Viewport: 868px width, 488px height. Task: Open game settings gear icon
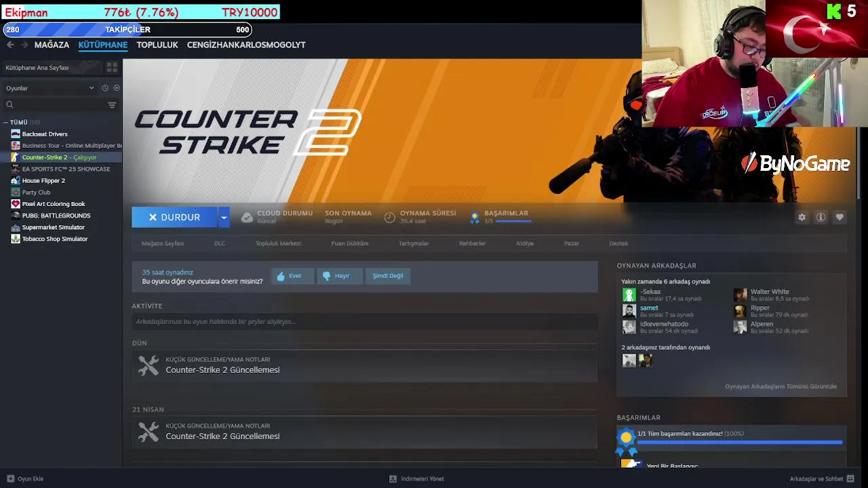[x=802, y=218]
